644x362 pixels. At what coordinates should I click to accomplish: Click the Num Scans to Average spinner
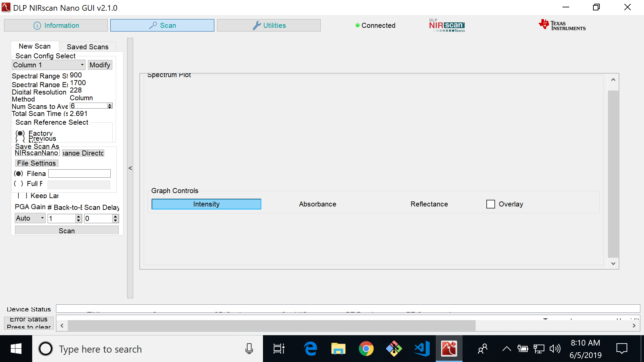91,106
